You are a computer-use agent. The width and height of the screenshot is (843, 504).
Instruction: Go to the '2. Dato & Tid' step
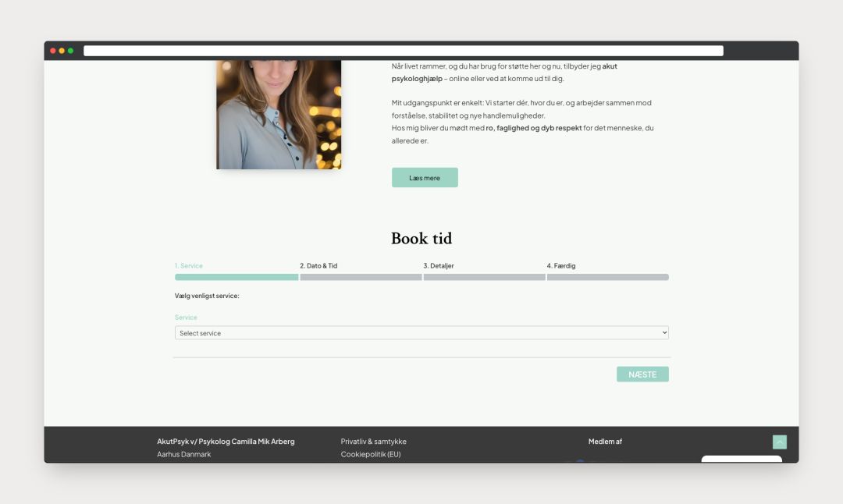pyautogui.click(x=318, y=266)
